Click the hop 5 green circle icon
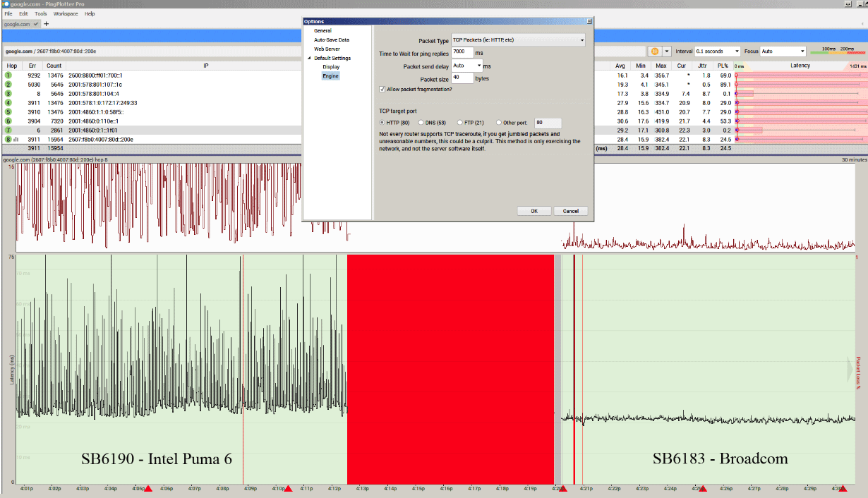The height and width of the screenshot is (498, 868). tap(8, 111)
